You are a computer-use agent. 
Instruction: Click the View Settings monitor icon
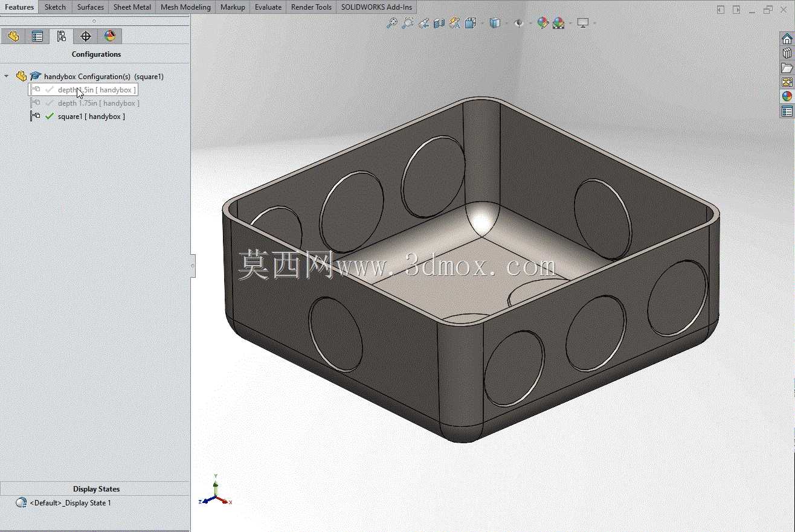[x=583, y=23]
